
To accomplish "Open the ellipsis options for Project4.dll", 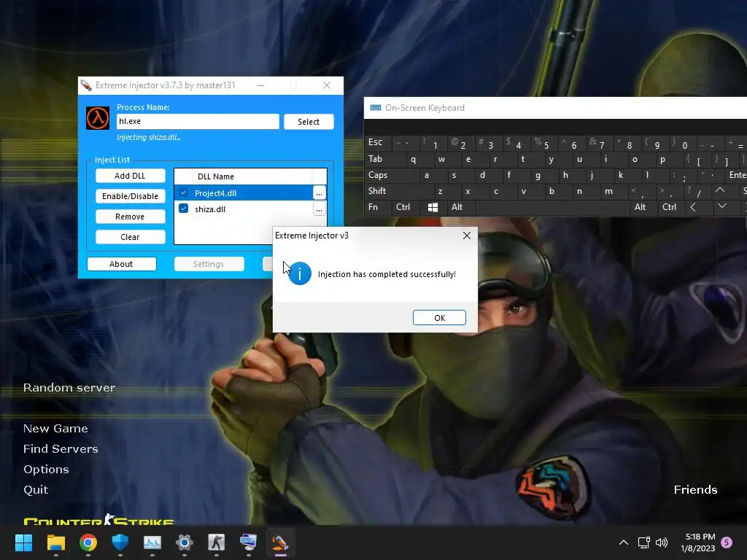I will (x=320, y=192).
